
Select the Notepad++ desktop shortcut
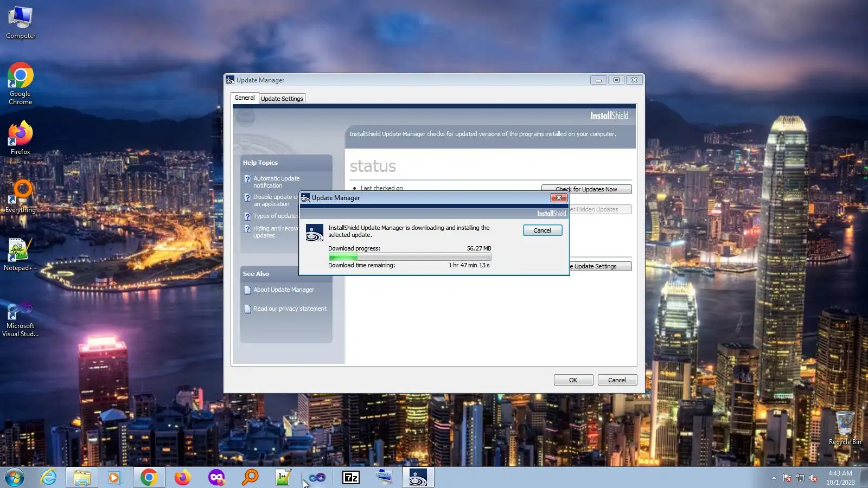[21, 254]
